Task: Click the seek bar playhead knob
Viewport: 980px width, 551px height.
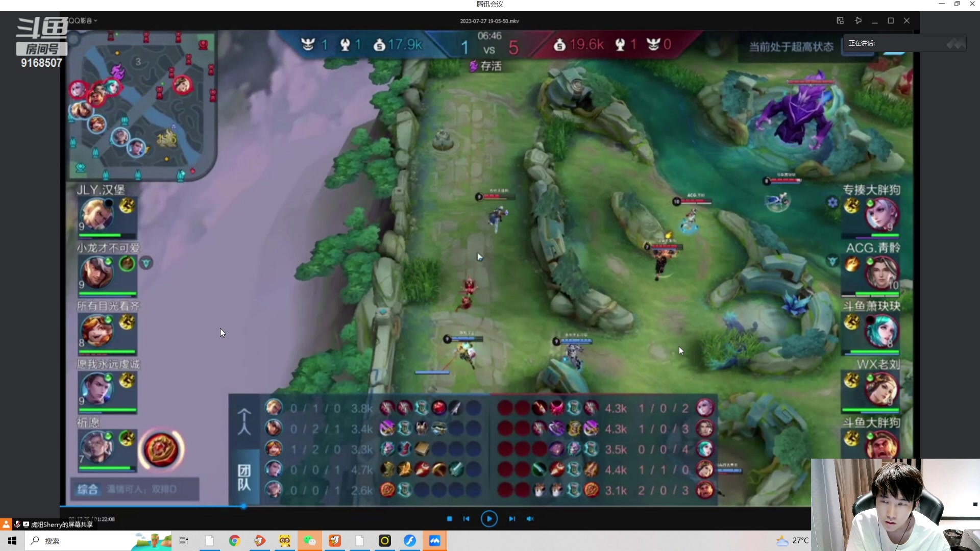Action: point(243,506)
